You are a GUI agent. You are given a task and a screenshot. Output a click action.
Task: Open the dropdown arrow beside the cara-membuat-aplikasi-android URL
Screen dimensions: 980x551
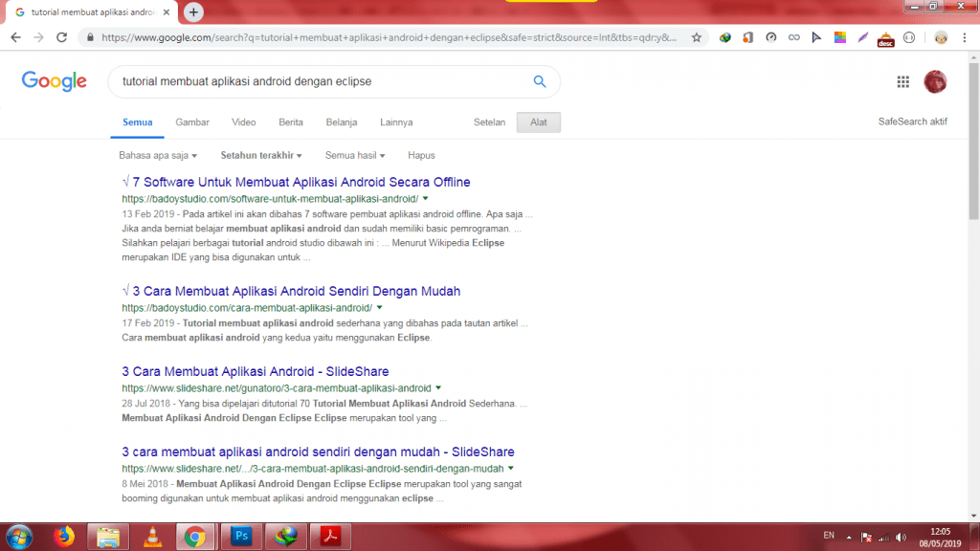coord(379,308)
